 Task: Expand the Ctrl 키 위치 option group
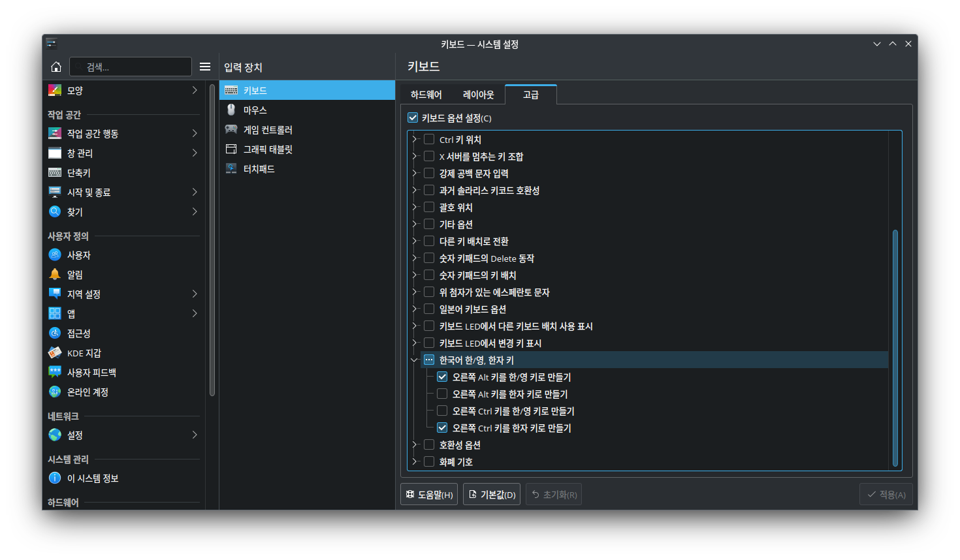point(414,139)
